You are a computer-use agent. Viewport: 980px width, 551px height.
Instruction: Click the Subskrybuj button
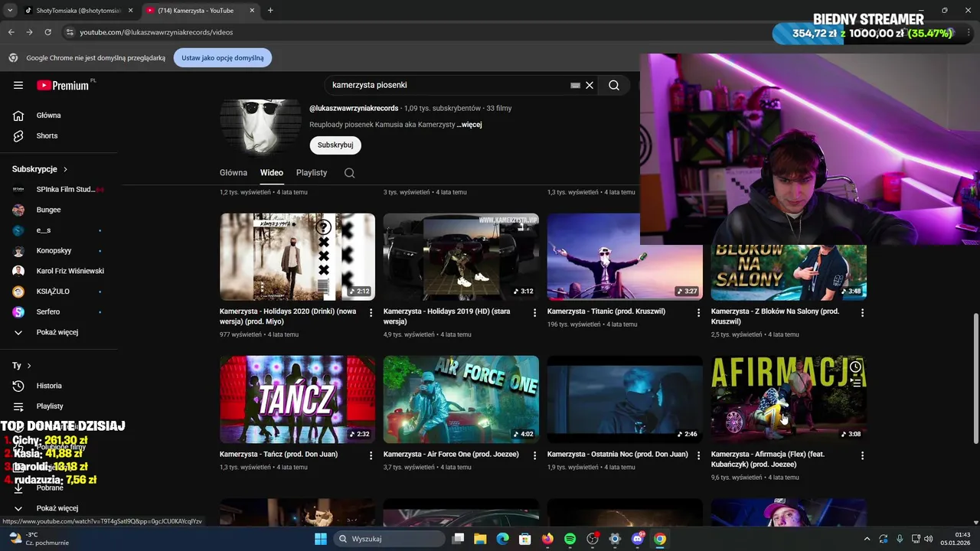click(x=335, y=145)
